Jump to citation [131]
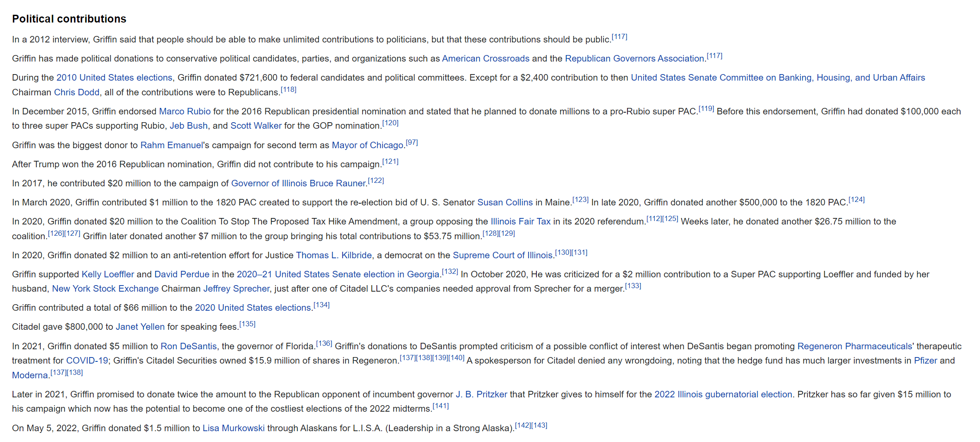The image size is (980, 442). [x=580, y=253]
